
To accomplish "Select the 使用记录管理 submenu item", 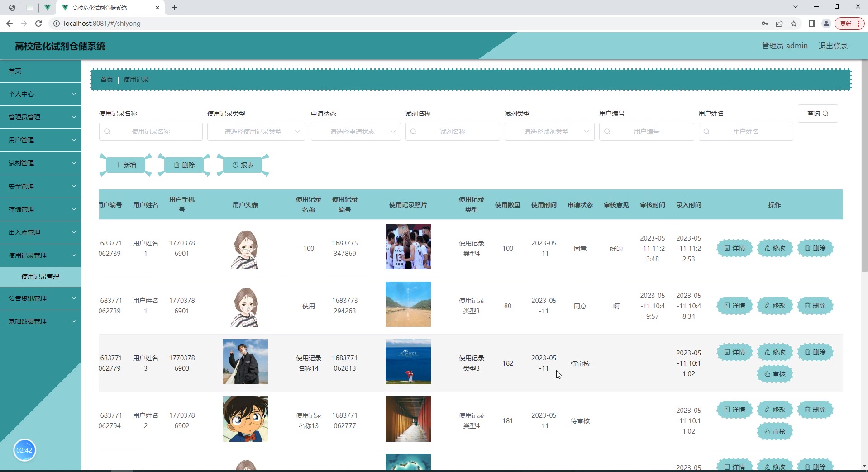I will click(40, 277).
